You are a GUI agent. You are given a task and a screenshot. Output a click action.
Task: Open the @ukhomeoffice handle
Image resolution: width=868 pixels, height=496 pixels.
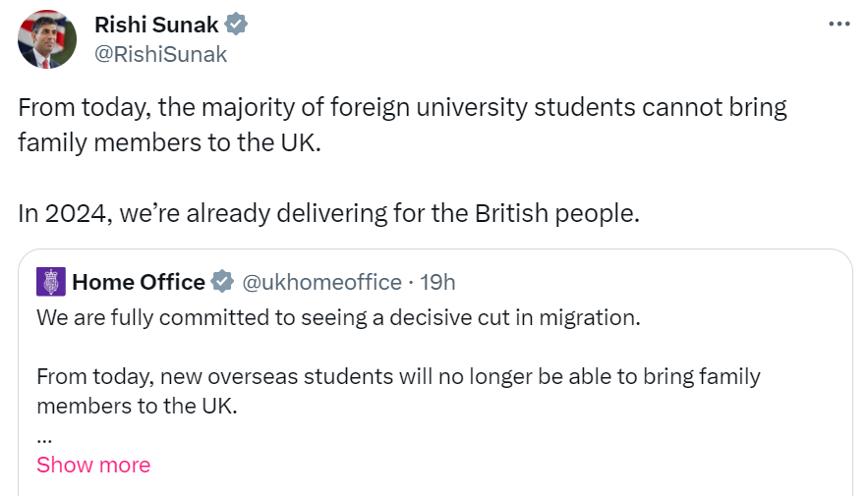click(321, 282)
